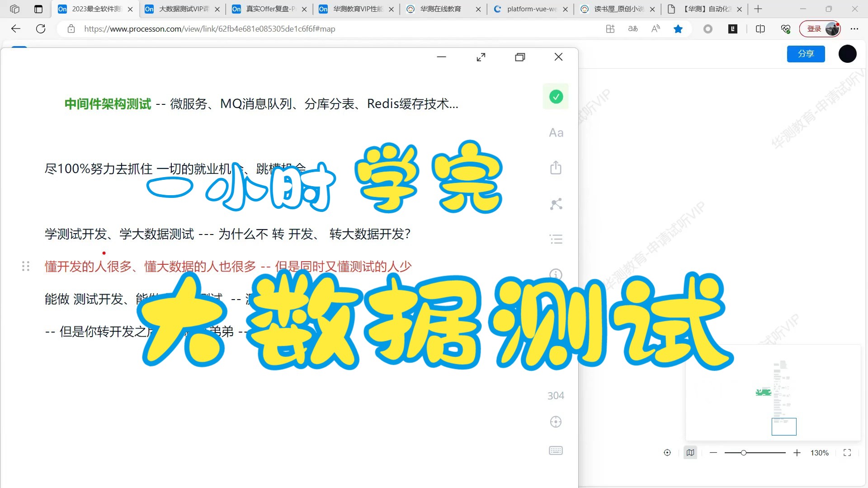Close the 大数据测试VIP课 tab

click(217, 9)
